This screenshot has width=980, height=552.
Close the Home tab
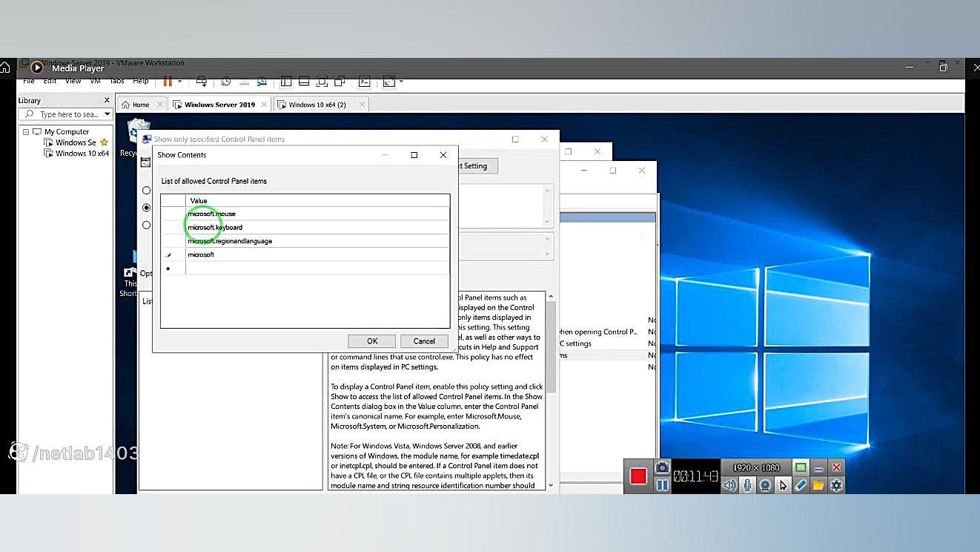pyautogui.click(x=159, y=105)
